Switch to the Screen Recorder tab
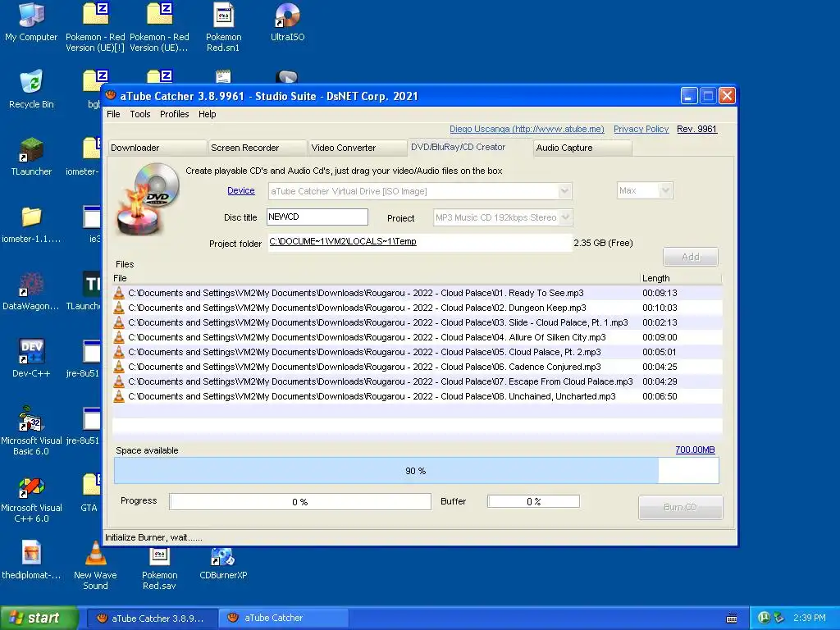Viewport: 840px width, 630px height. tap(258, 148)
